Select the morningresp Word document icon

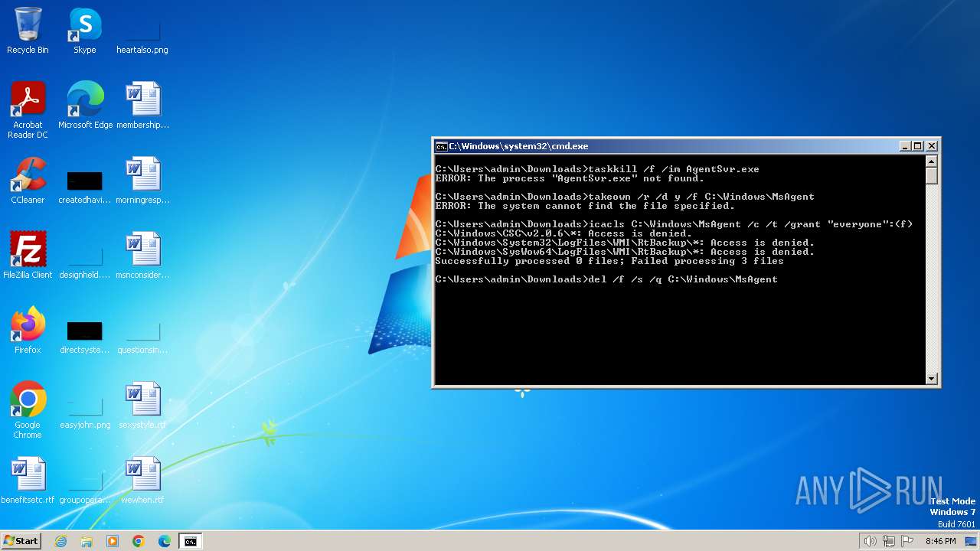pos(142,180)
